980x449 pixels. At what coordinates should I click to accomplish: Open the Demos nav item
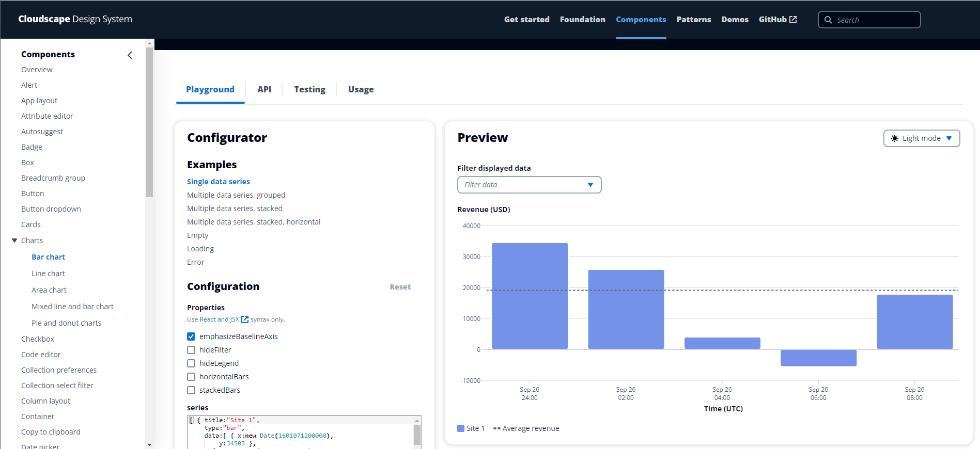click(x=735, y=20)
